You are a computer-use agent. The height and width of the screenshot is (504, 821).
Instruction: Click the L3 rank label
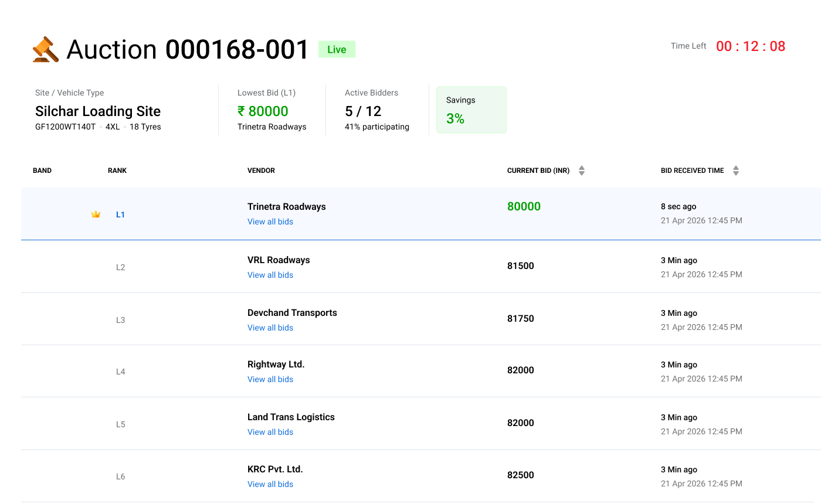coord(120,320)
